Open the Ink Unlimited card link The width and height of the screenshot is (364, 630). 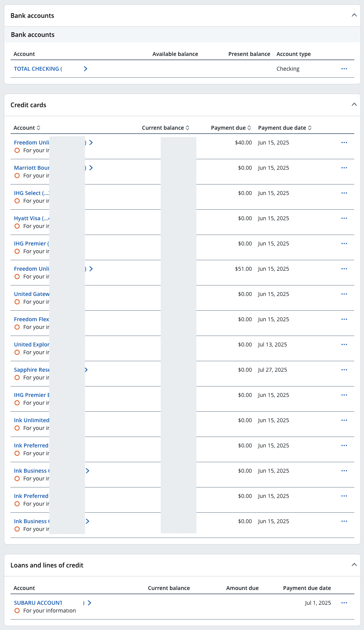tap(32, 420)
